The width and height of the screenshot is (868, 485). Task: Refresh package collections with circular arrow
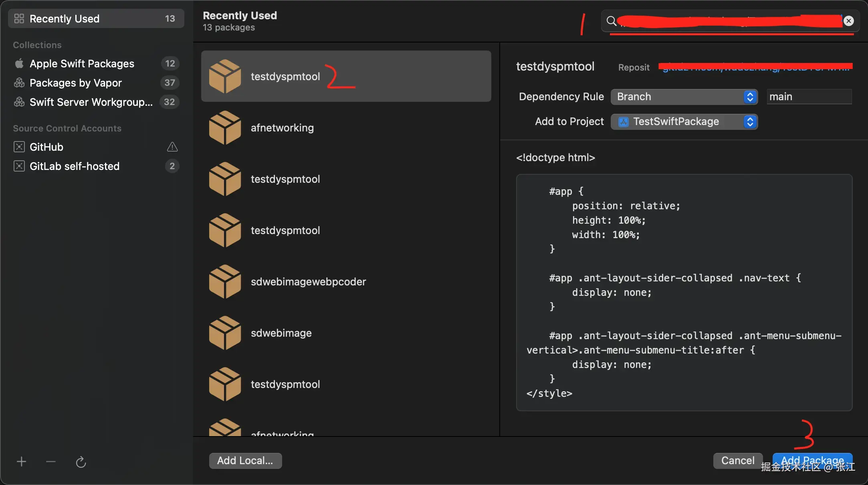(x=81, y=462)
